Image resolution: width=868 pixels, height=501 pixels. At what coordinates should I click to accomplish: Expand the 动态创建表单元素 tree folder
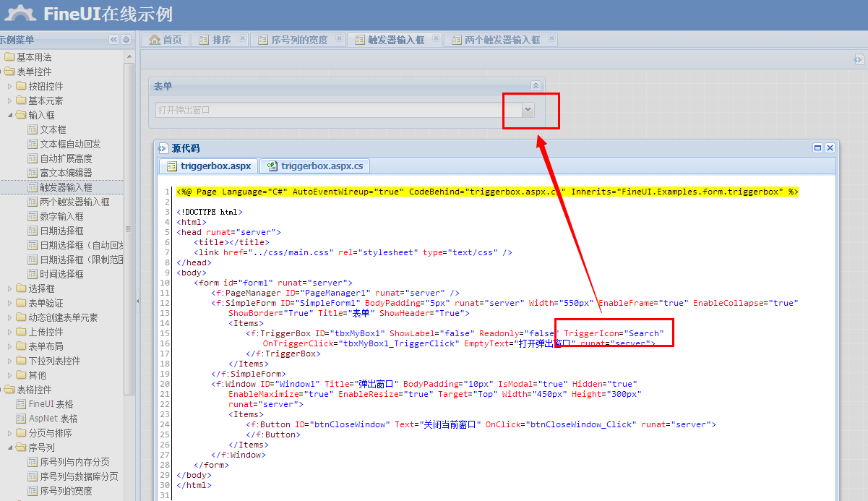(x=9, y=317)
